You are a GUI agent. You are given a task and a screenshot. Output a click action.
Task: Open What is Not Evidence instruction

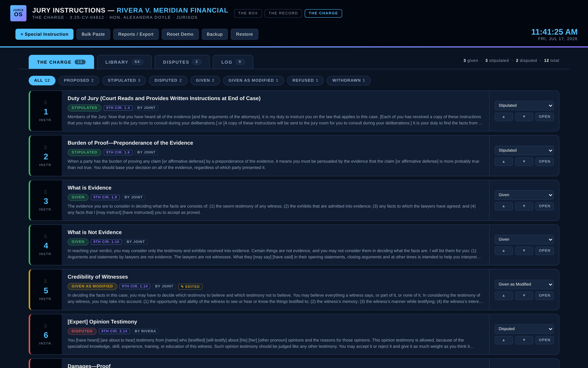pos(544,251)
